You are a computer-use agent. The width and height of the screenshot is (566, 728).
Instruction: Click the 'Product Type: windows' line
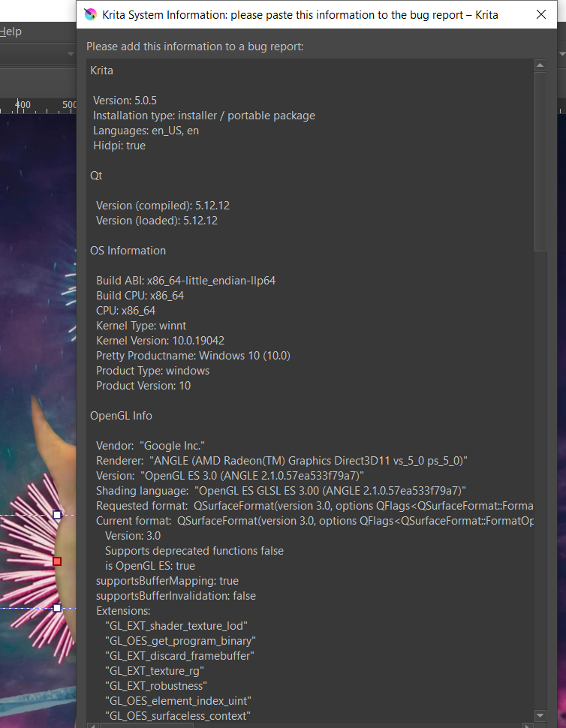click(152, 371)
